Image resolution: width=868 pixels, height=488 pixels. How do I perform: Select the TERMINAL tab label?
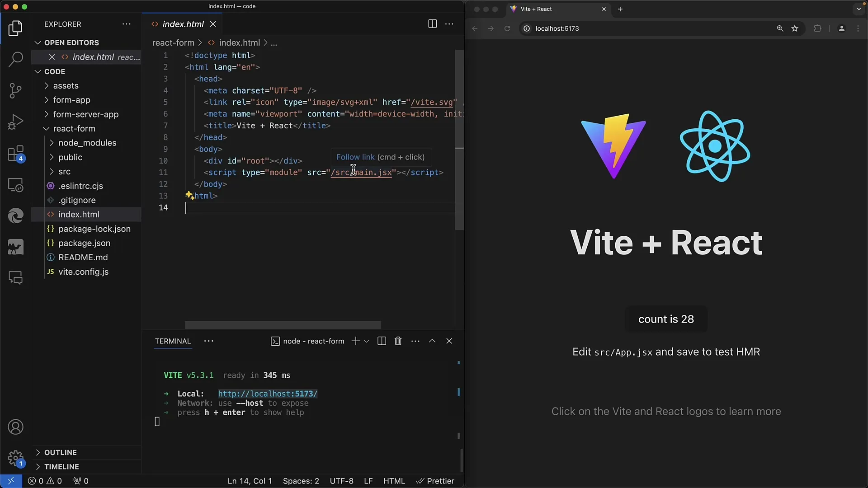tap(172, 341)
